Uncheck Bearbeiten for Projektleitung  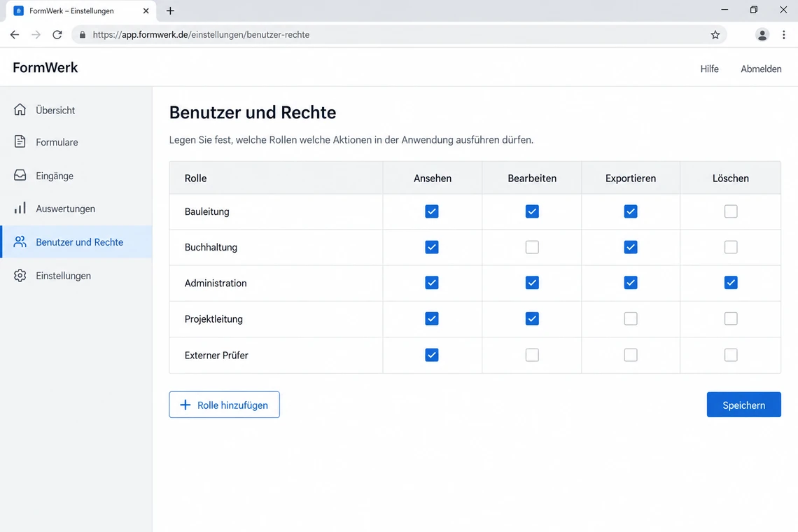pos(532,318)
